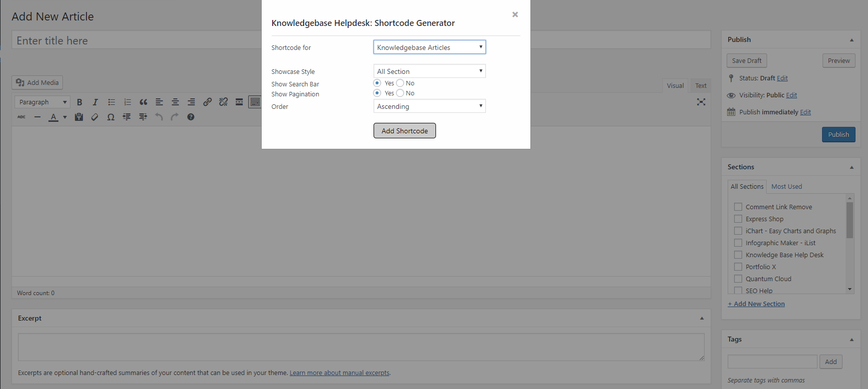Align text right
The height and width of the screenshot is (389, 868).
pyautogui.click(x=191, y=102)
